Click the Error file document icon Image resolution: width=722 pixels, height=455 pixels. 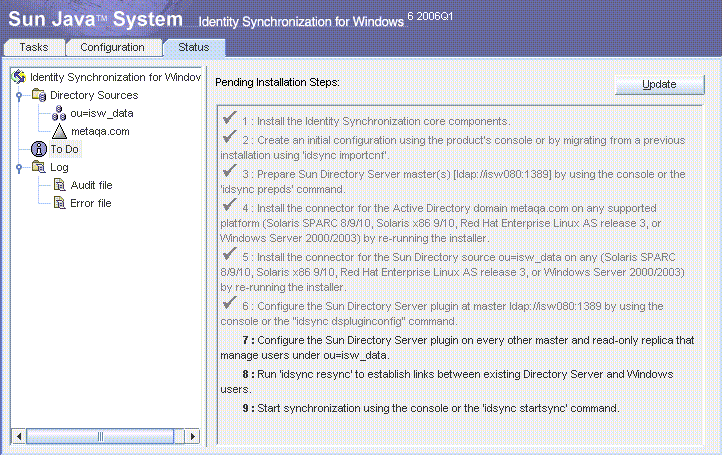click(x=59, y=203)
